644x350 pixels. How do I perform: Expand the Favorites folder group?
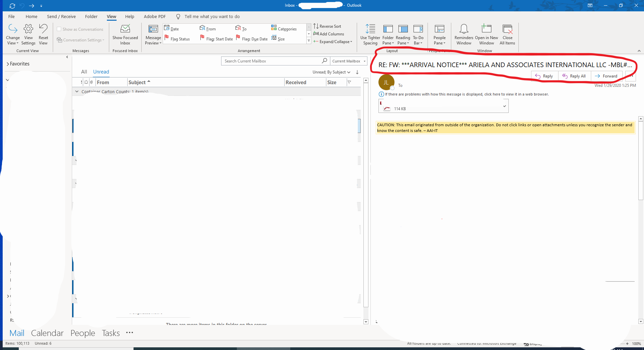pyautogui.click(x=8, y=64)
